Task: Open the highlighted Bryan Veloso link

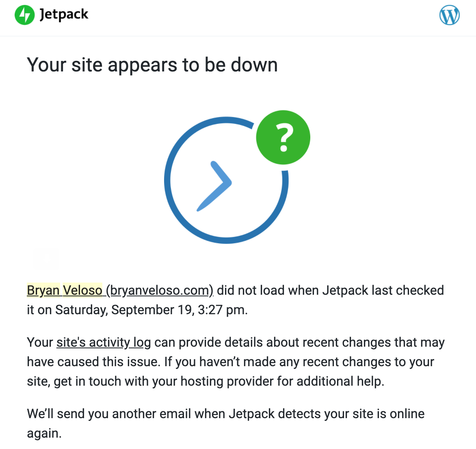Action: (65, 290)
